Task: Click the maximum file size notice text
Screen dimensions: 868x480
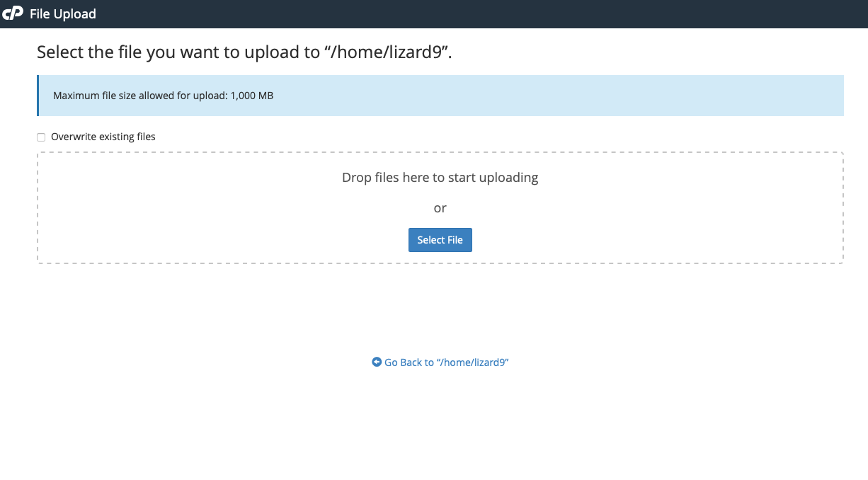Action: click(x=163, y=96)
